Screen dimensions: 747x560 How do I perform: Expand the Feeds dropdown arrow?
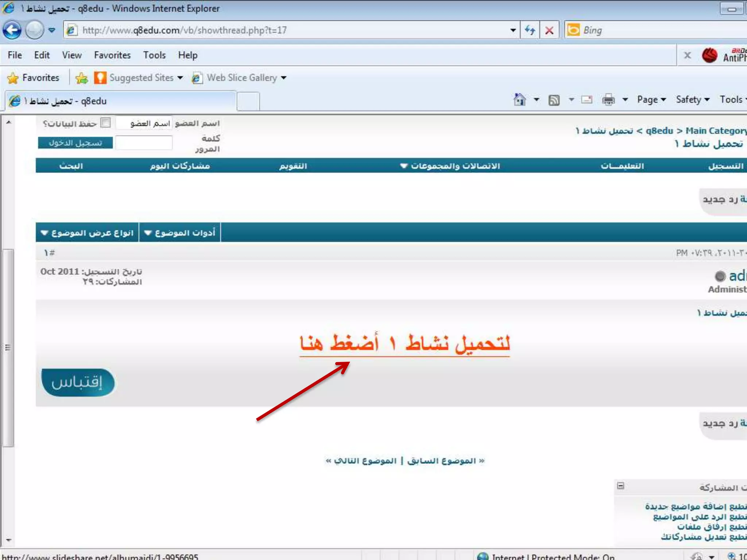pos(571,100)
